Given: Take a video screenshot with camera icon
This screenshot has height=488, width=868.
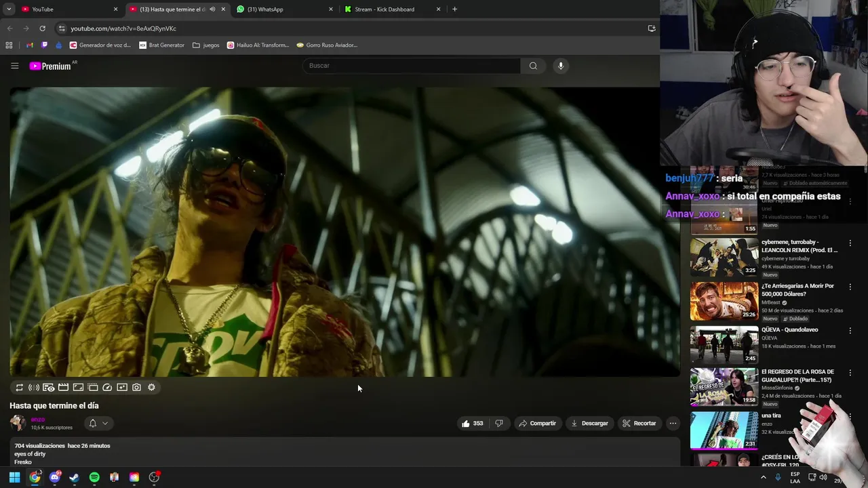Looking at the screenshot, I should pyautogui.click(x=136, y=388).
